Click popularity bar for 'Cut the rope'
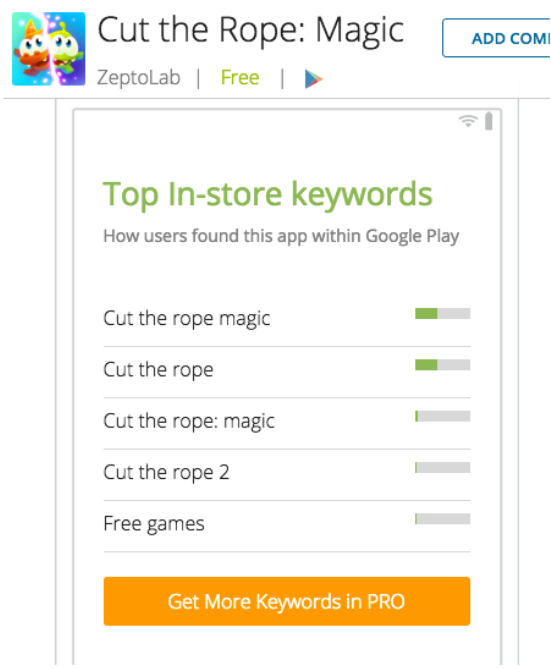551x668 pixels. click(443, 365)
